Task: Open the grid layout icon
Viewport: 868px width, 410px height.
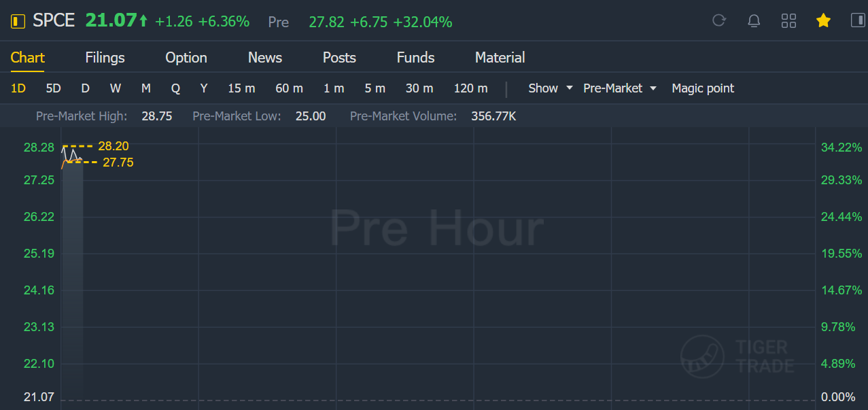Action: [788, 20]
